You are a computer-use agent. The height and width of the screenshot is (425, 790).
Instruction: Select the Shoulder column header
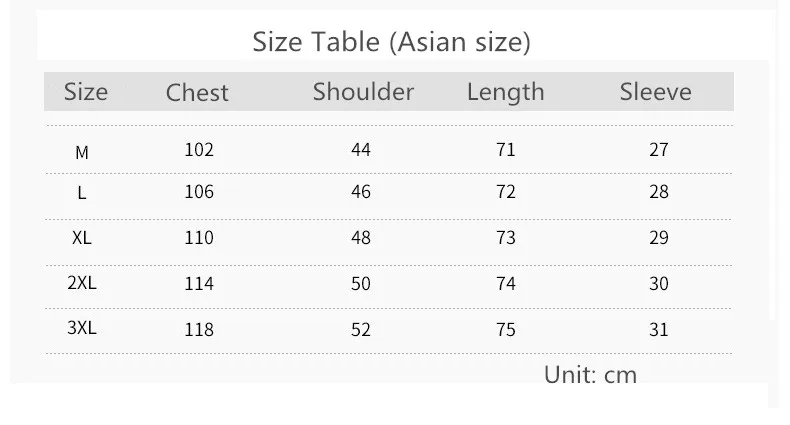363,92
